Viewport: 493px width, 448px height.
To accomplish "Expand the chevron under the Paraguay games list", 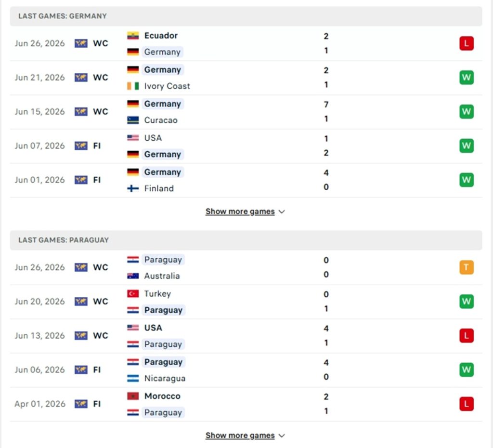I will click(x=282, y=436).
